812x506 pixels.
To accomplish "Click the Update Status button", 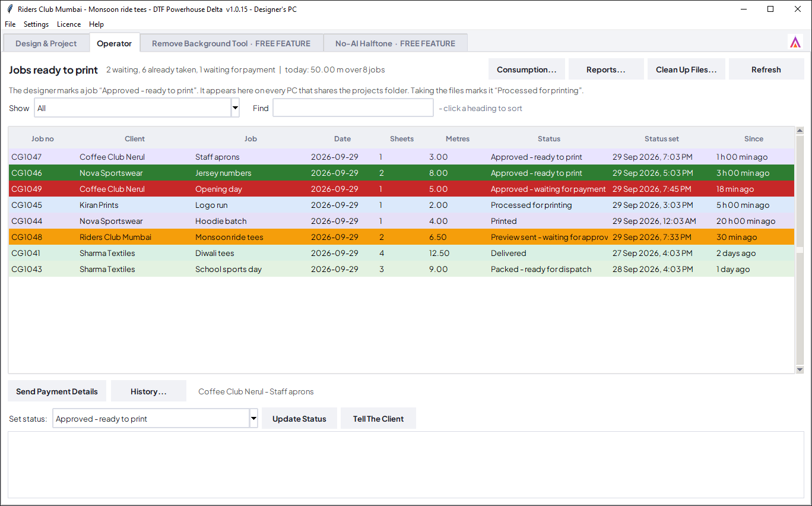I will click(x=299, y=419).
